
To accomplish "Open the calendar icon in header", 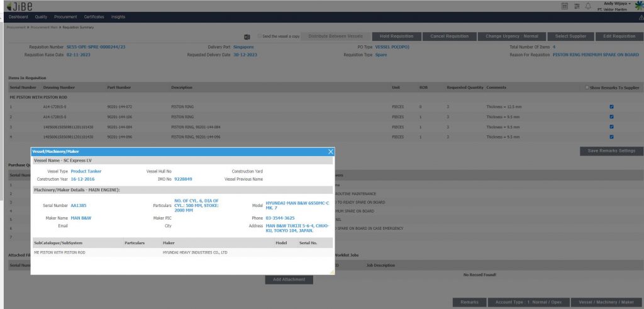I will pyautogui.click(x=564, y=6).
